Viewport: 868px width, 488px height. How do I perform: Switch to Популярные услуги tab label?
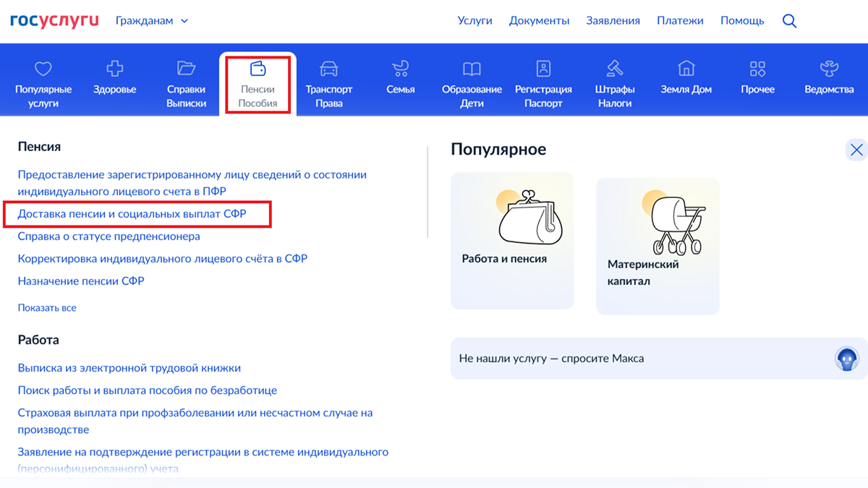tap(43, 96)
